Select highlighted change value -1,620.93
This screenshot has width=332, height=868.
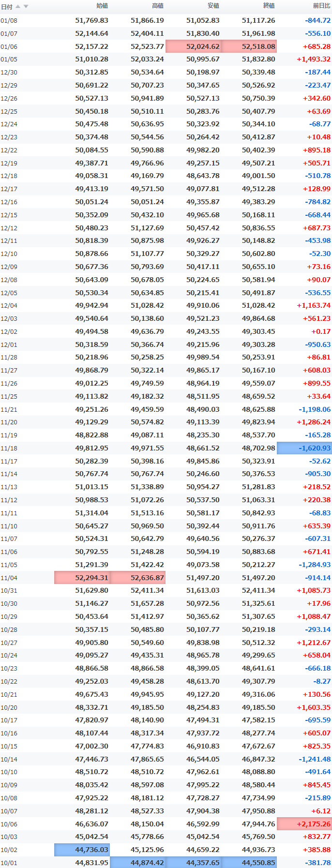pos(304,448)
